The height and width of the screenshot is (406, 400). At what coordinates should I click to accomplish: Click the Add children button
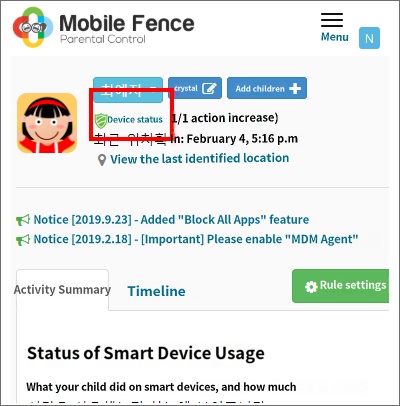(x=267, y=88)
